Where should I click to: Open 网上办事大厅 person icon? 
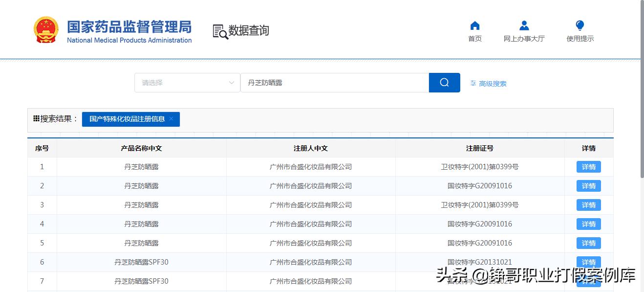point(524,26)
